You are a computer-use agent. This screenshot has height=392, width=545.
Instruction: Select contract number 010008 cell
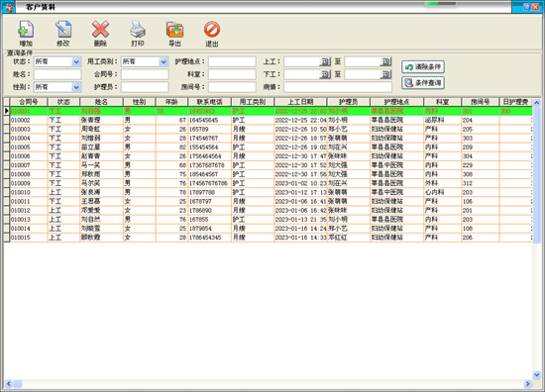(29, 174)
